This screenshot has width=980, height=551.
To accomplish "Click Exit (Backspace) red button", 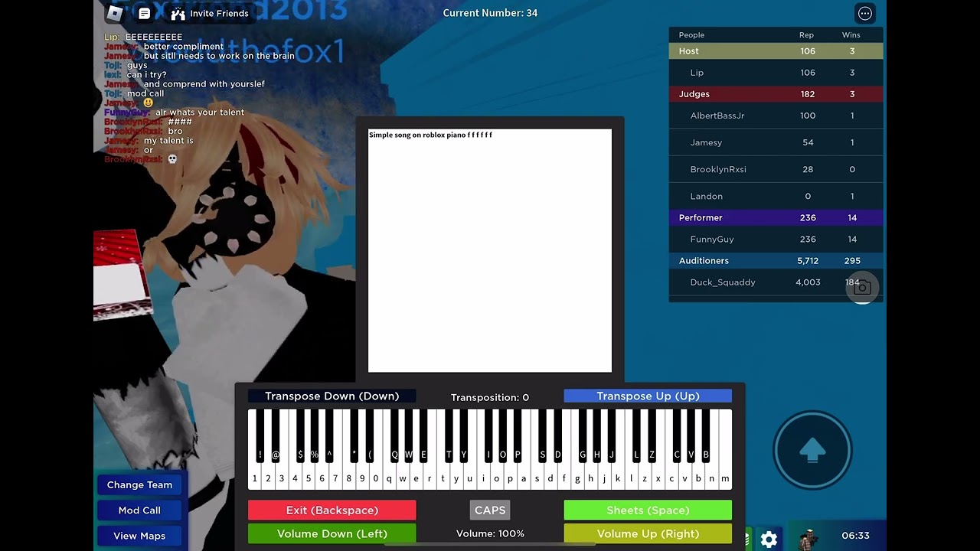I will [x=332, y=510].
